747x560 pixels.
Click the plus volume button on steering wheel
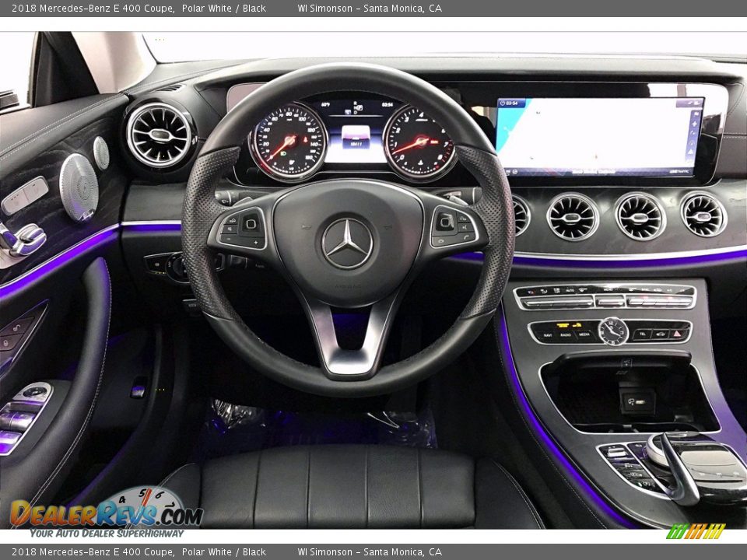tap(256, 242)
